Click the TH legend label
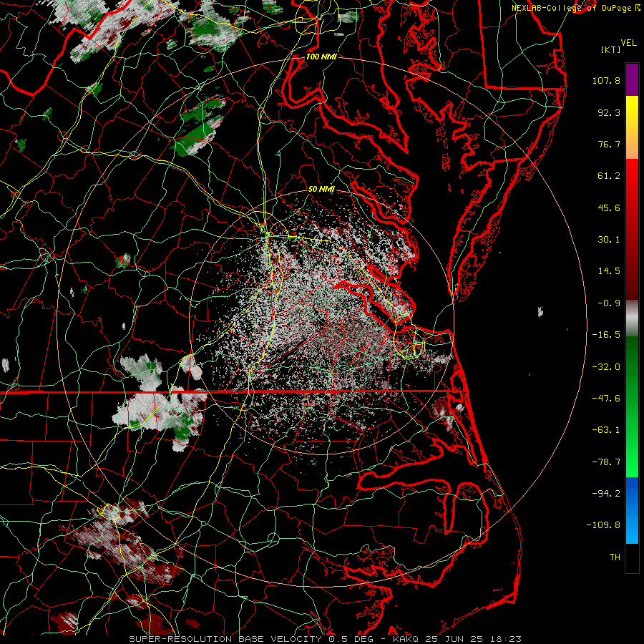The image size is (644, 644). pyautogui.click(x=615, y=557)
